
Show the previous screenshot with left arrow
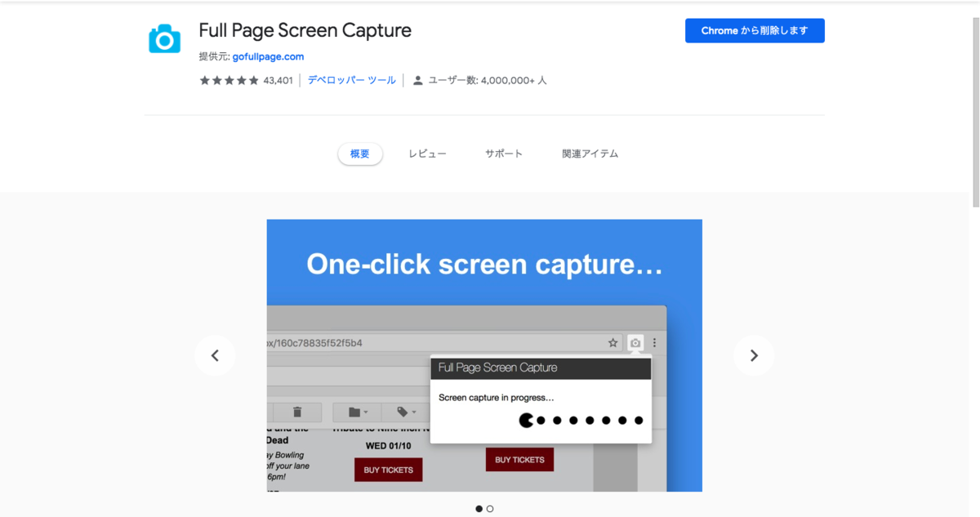(215, 355)
